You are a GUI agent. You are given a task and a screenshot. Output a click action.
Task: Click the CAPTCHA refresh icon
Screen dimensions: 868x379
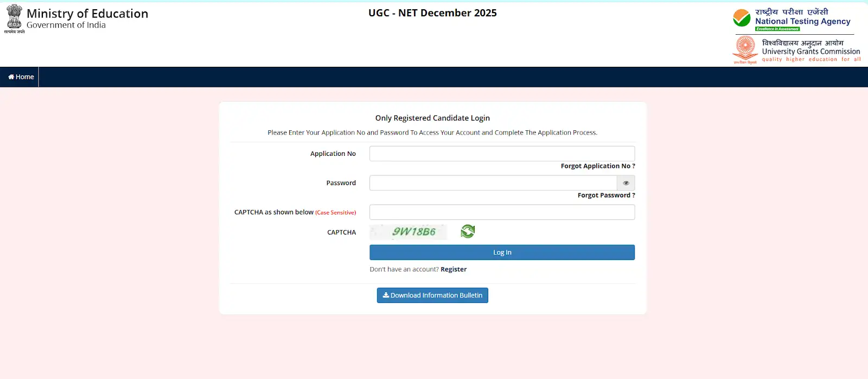point(468,232)
